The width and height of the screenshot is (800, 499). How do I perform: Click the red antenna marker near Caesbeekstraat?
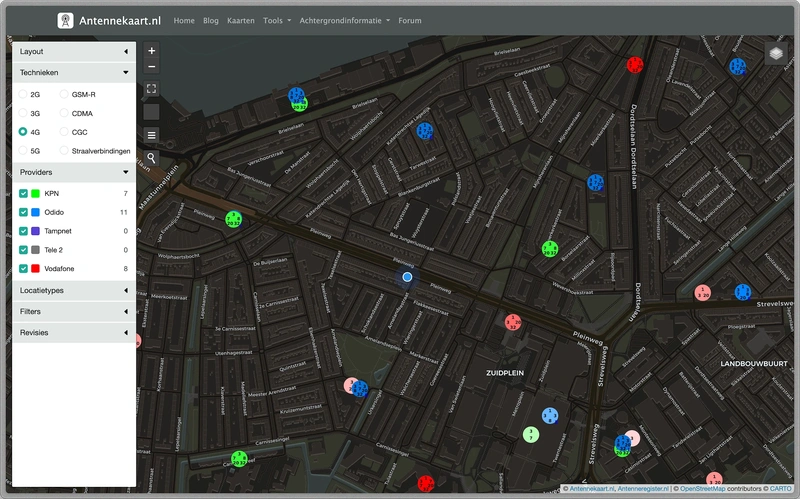(635, 65)
